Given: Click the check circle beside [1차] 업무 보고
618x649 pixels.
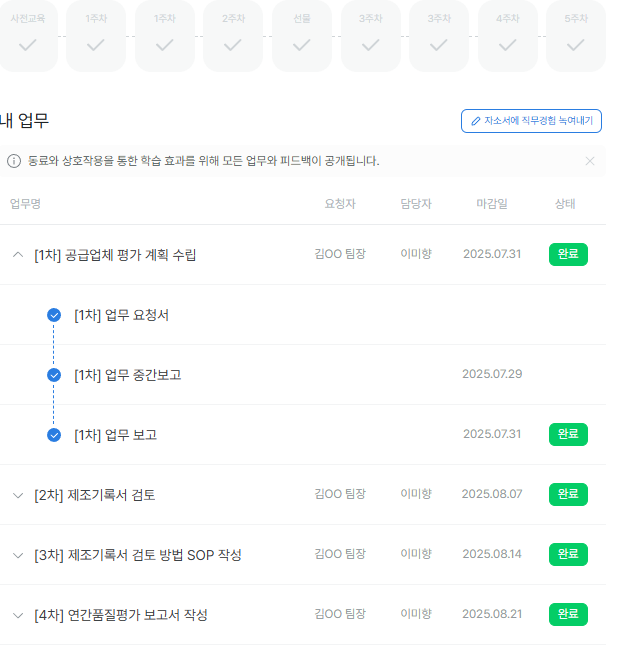Looking at the screenshot, I should click(54, 435).
